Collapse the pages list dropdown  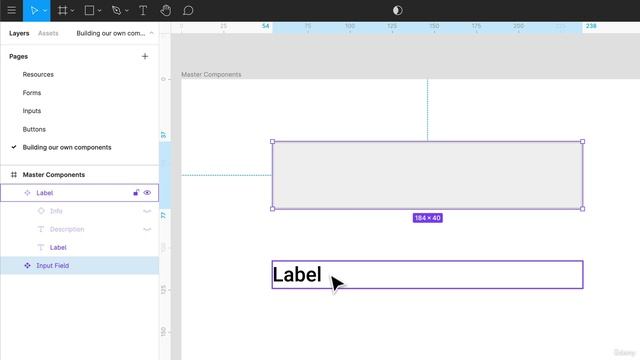coord(151,33)
